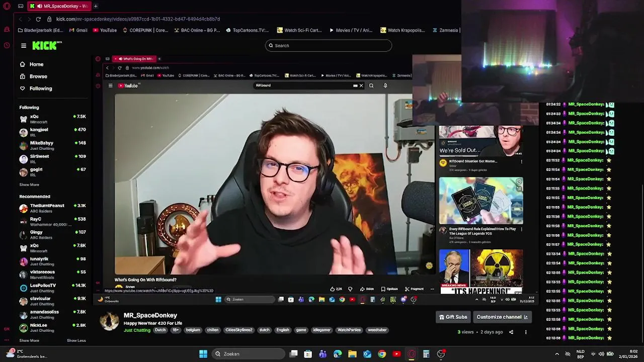This screenshot has height=362, width=644.
Task: Open xQc Minecraft channel in Following
Action: [52, 119]
